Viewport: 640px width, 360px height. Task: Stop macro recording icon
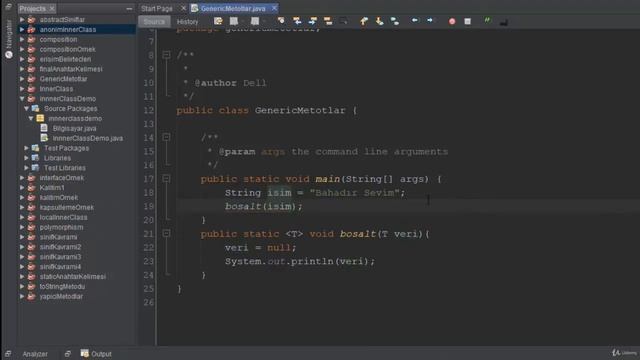468,21
